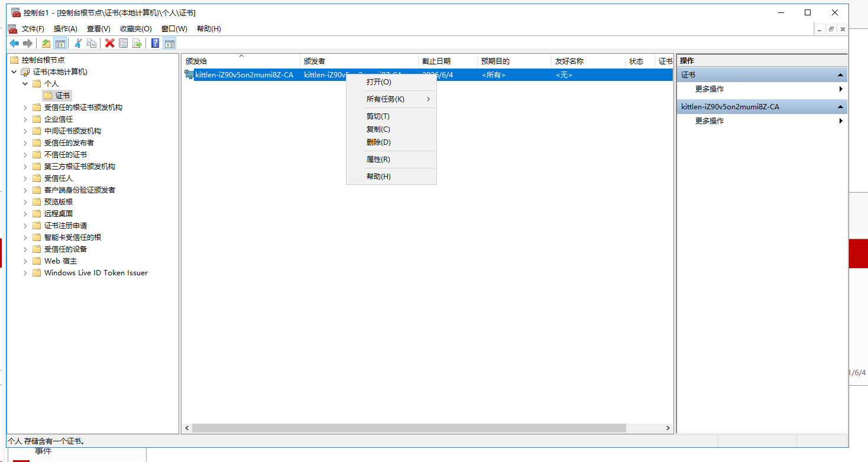Click the Up one level folder icon
Image resolution: width=868 pixels, height=462 pixels.
(46, 43)
